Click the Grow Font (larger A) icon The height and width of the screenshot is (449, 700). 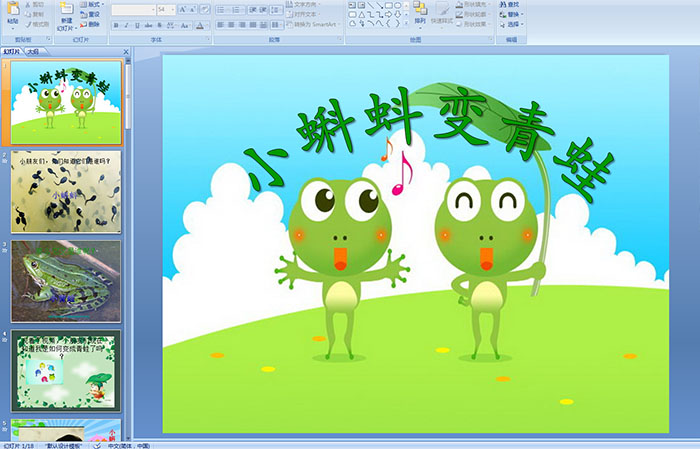point(183,10)
